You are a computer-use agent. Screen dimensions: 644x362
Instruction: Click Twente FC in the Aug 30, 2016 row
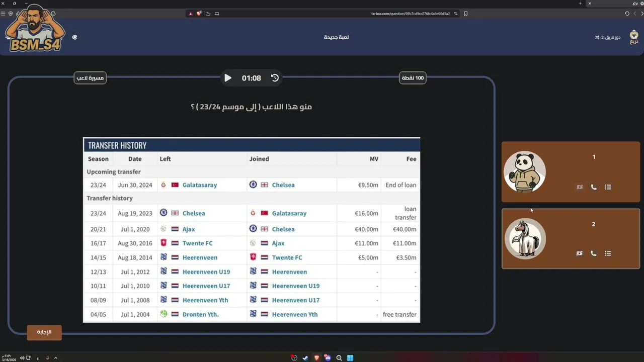click(x=197, y=243)
